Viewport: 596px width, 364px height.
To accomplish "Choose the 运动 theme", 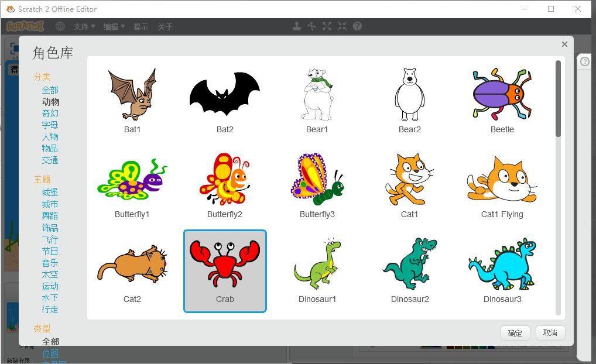I will click(x=50, y=286).
